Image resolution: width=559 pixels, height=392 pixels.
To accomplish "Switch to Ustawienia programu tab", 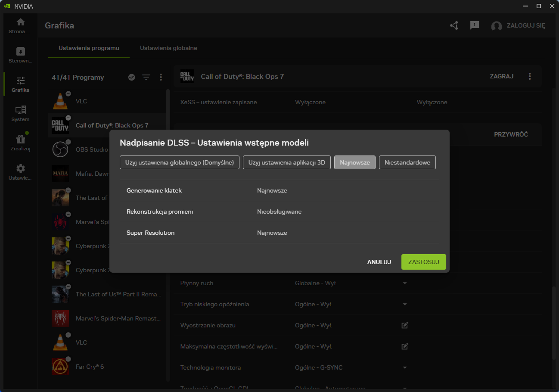I will (x=89, y=48).
